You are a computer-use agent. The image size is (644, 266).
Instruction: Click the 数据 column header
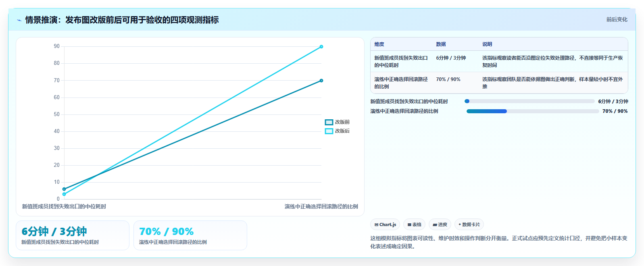[441, 44]
